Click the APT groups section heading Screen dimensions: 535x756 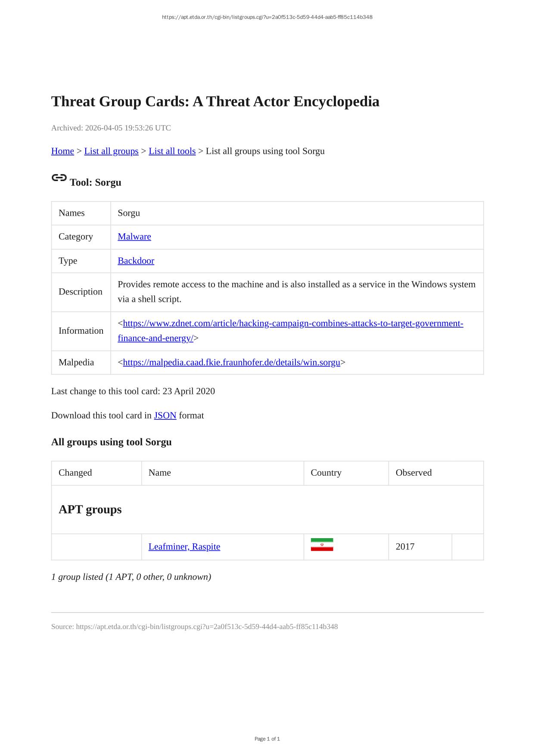(90, 509)
